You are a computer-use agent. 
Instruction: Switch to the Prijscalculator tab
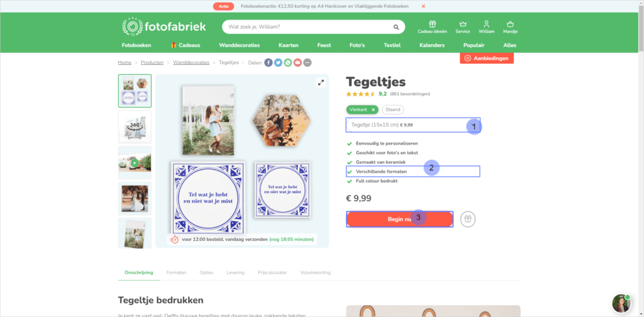272,272
